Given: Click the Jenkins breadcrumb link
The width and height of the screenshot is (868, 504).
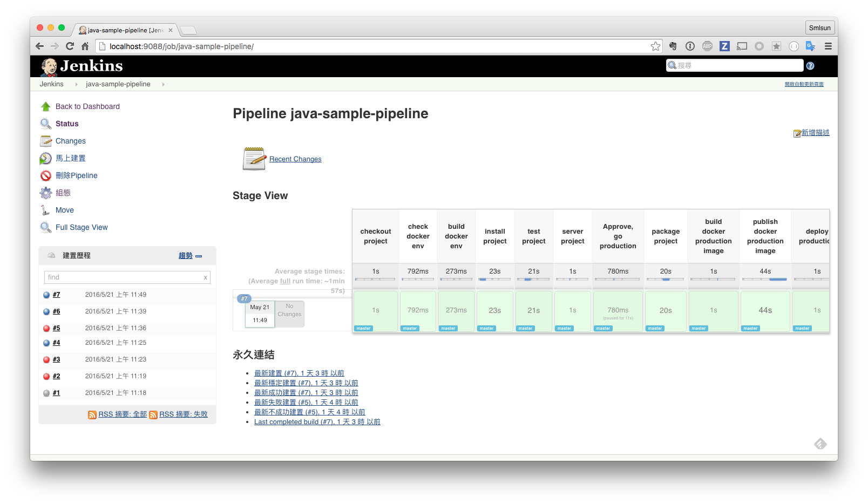Looking at the screenshot, I should coord(51,84).
